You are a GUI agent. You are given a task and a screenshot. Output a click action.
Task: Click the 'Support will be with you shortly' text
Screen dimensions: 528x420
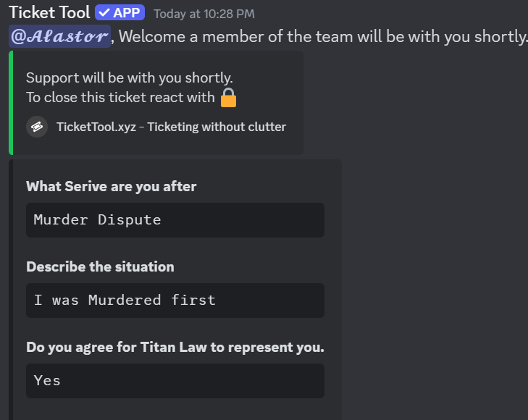coord(130,78)
